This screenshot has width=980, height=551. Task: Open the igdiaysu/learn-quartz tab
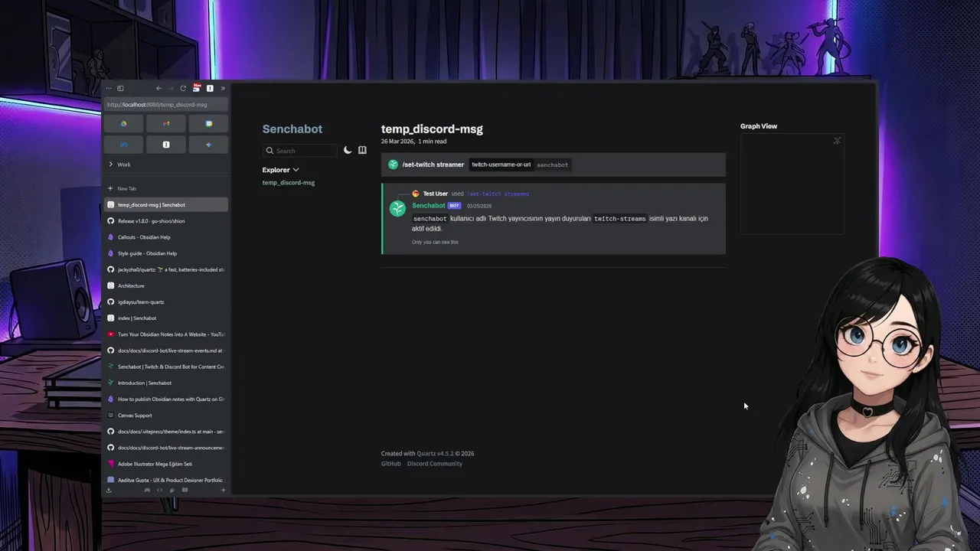166,302
